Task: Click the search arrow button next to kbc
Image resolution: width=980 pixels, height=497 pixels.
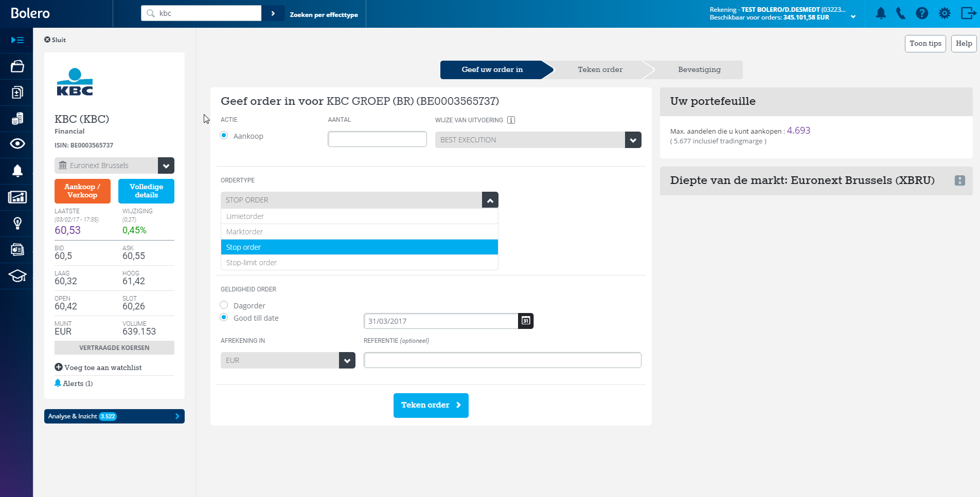Action: [273, 13]
